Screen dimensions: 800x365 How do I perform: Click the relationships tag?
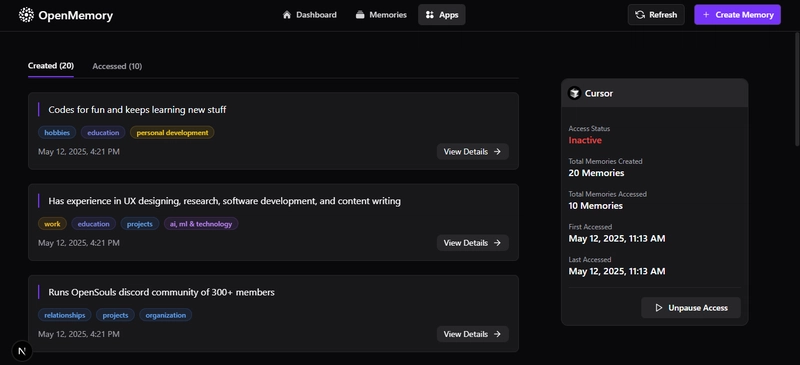click(65, 315)
